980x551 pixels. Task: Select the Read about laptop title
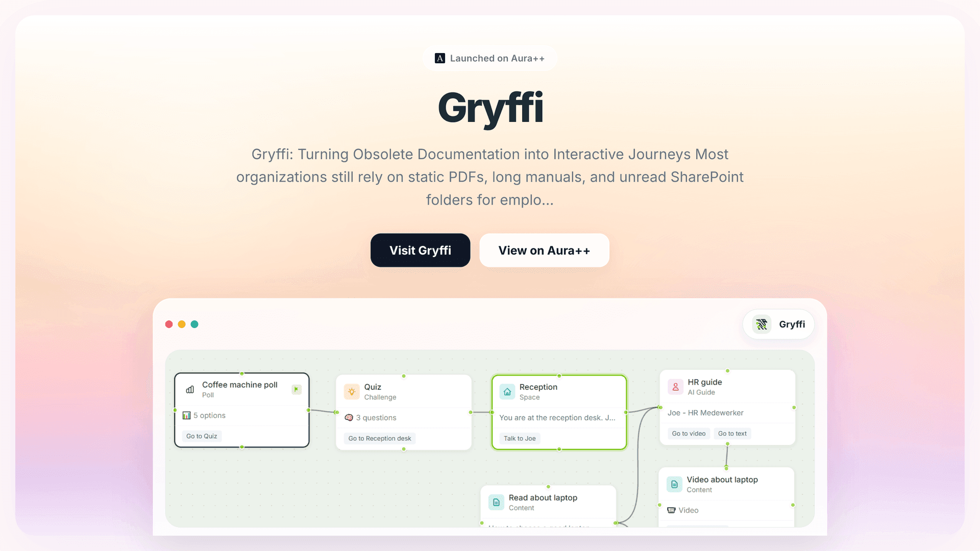tap(543, 497)
